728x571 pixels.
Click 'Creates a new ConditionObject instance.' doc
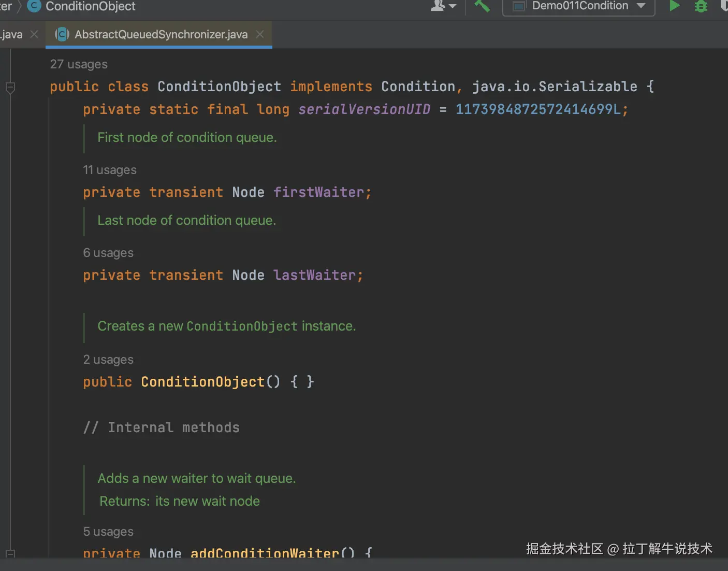[x=226, y=326]
